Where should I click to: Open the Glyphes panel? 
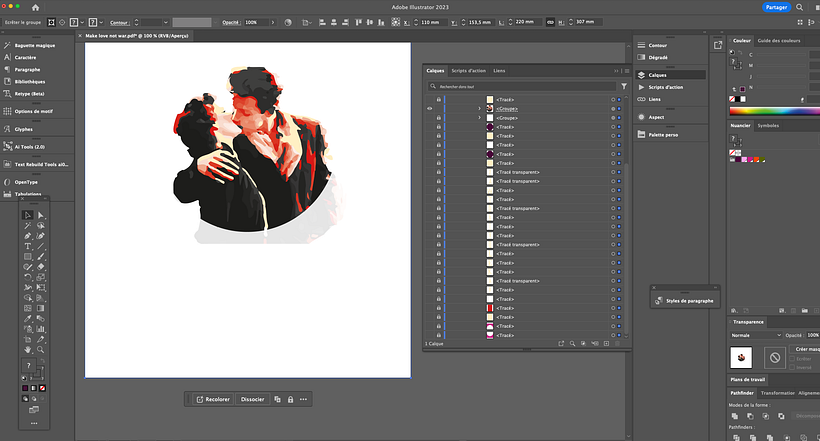25,129
